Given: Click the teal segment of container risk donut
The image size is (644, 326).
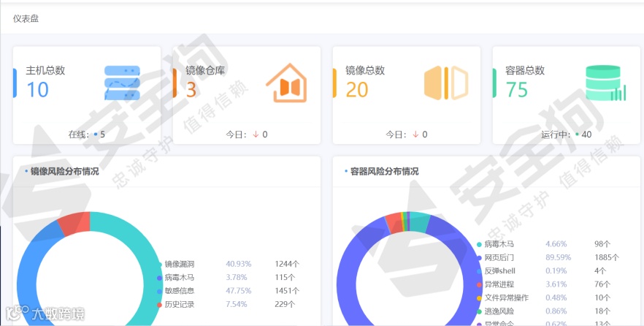Looking at the screenshot, I should [419, 222].
